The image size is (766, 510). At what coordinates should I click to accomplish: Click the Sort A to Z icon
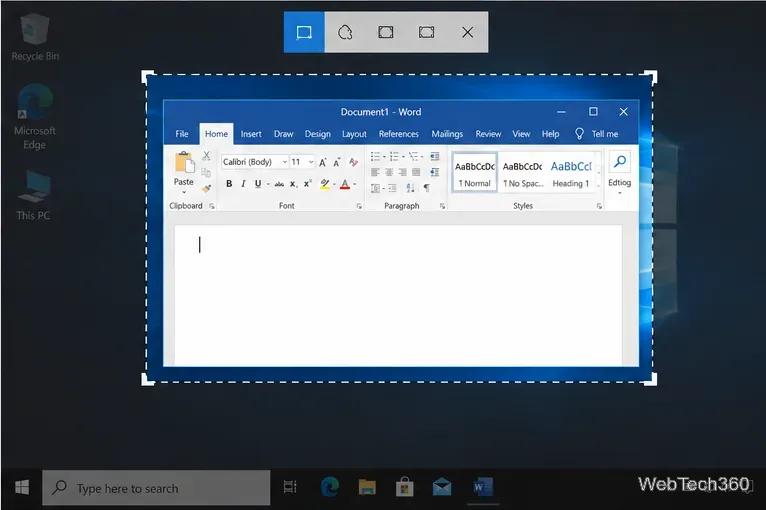(410, 188)
